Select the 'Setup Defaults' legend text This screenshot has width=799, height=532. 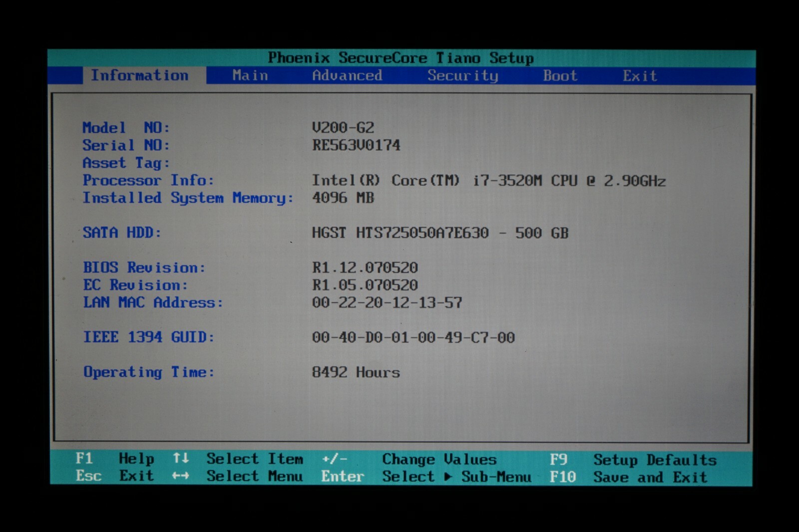[655, 460]
